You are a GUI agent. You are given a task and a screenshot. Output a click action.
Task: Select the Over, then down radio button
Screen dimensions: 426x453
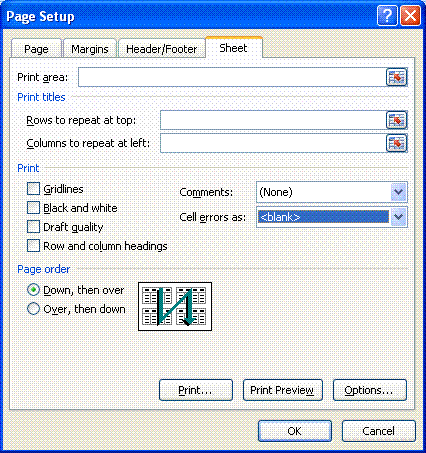[x=33, y=309]
